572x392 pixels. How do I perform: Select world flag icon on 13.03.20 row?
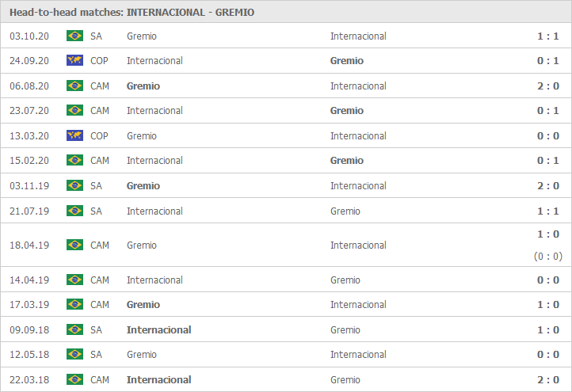point(74,135)
